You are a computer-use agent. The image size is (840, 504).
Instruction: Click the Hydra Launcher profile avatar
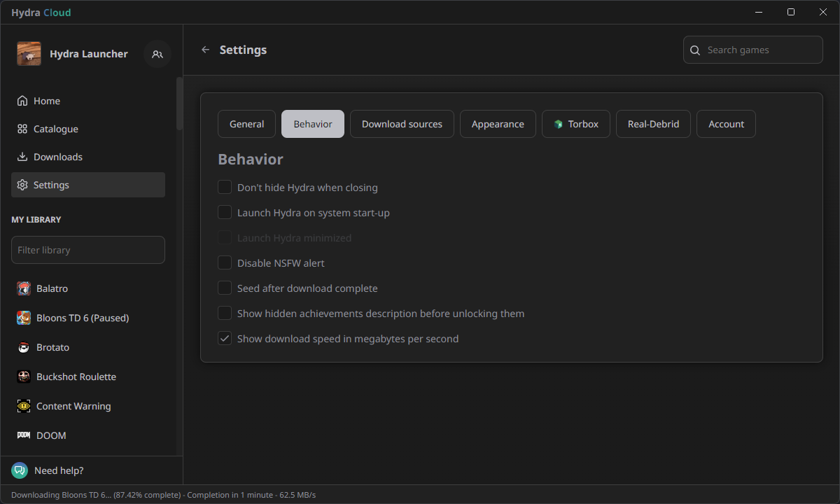coord(29,54)
